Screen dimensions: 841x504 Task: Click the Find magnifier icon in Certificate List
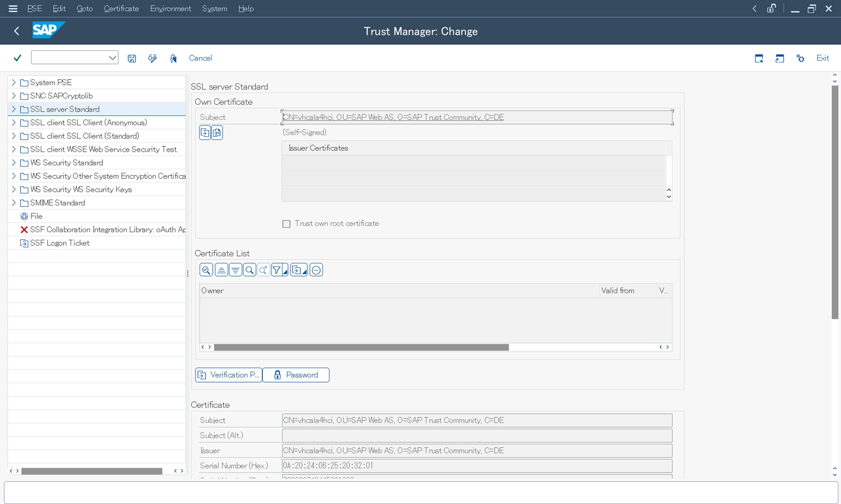point(250,270)
